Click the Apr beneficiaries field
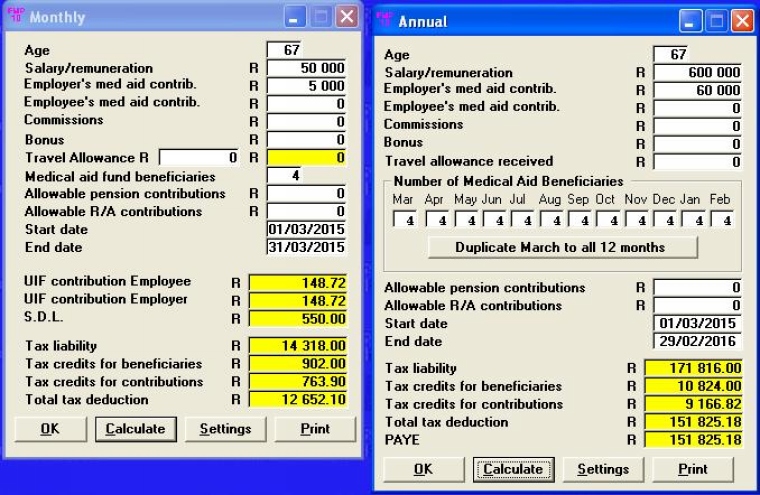Image resolution: width=760 pixels, height=495 pixels. coord(437,220)
